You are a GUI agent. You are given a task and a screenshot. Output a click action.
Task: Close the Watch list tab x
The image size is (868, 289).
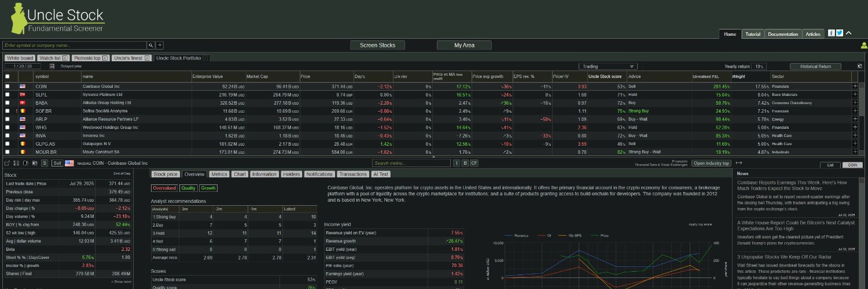coord(65,58)
